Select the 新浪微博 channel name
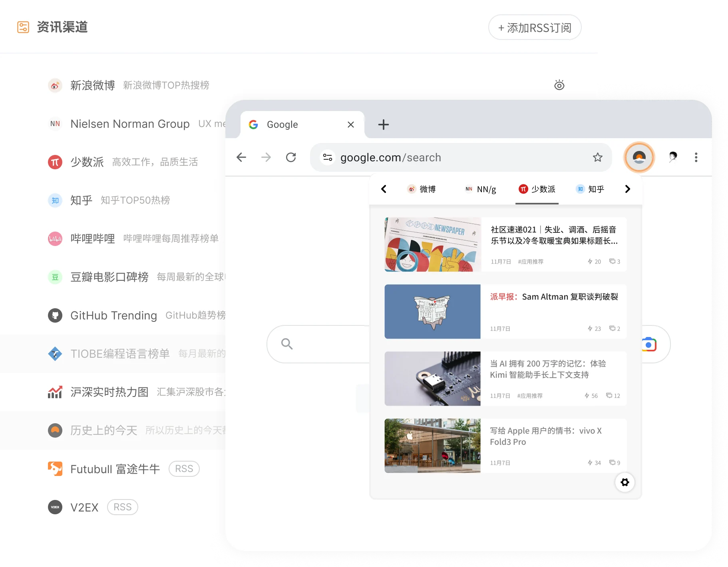 [x=93, y=85]
